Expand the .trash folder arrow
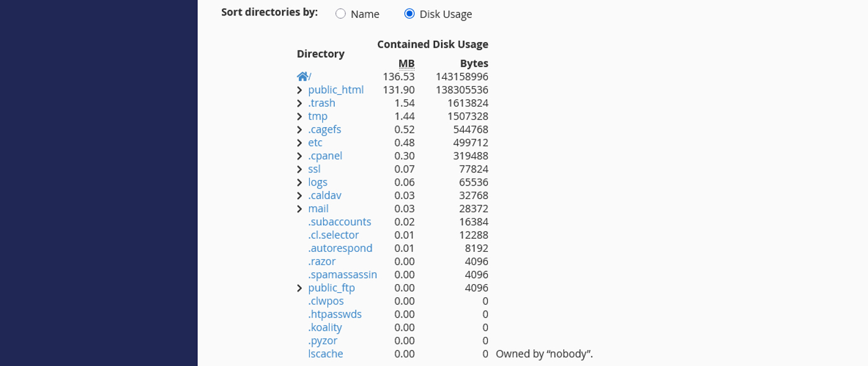 click(299, 104)
